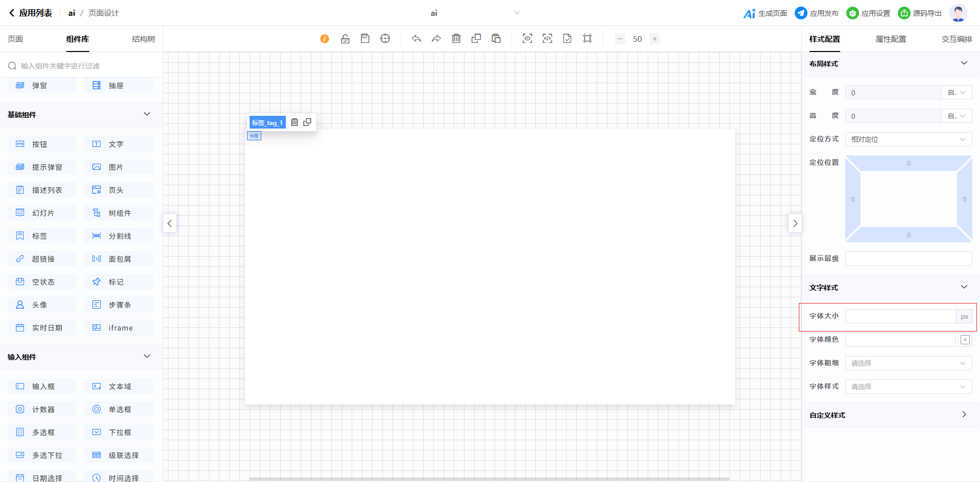Switch to the 属性配置 tab

pos(891,39)
